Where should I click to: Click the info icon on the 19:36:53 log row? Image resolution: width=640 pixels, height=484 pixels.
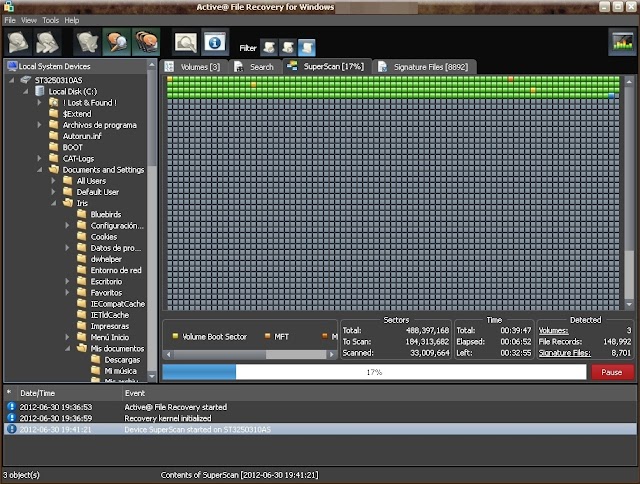coord(11,406)
